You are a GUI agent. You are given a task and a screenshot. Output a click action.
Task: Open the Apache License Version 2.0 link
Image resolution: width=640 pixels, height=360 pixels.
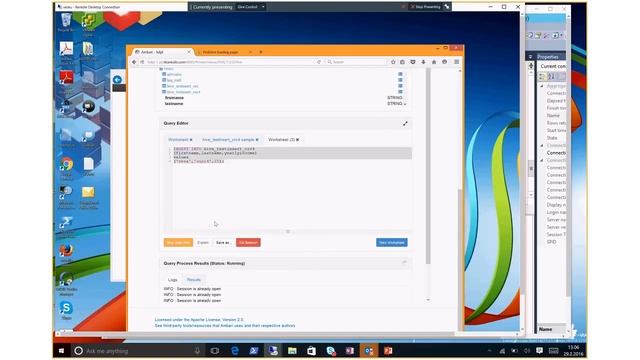point(199,320)
